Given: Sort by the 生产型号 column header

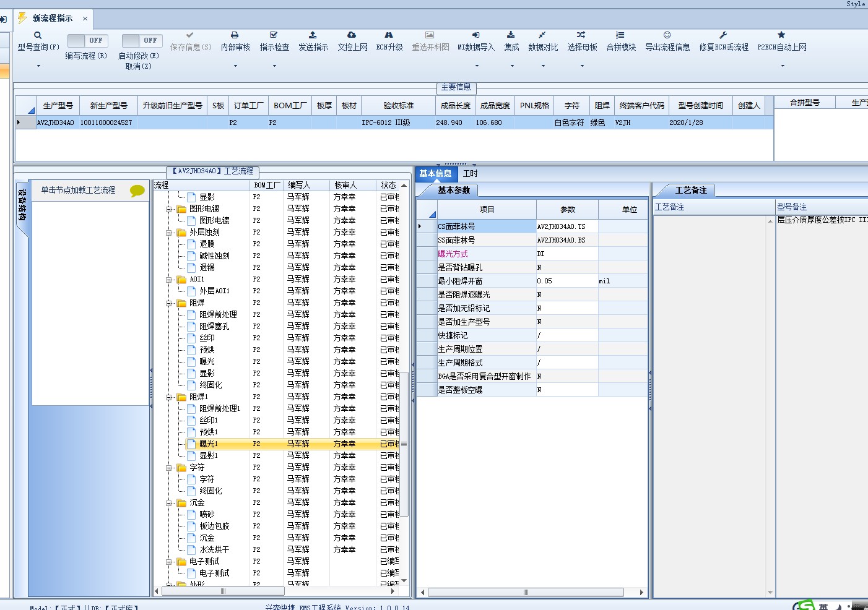Looking at the screenshot, I should coord(58,106).
